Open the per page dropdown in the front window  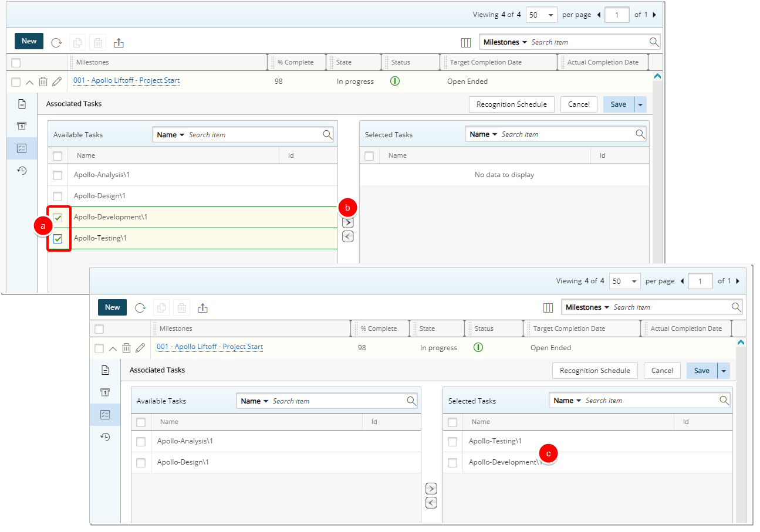tap(624, 281)
